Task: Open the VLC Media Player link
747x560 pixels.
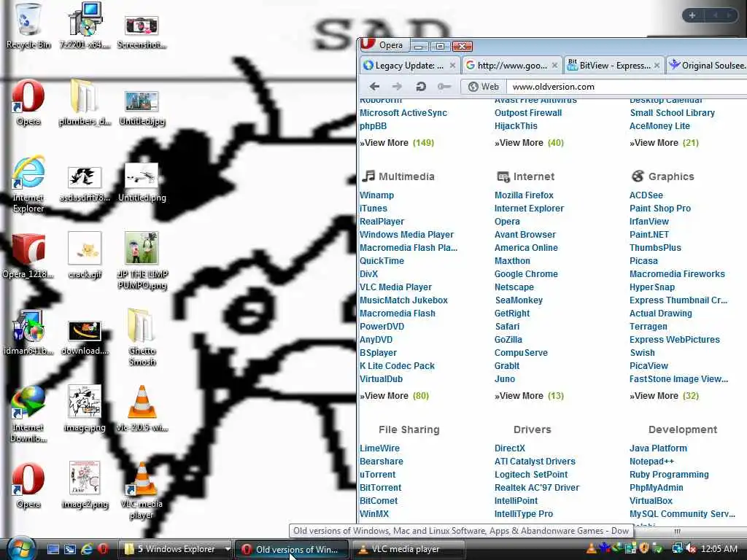Action: (x=396, y=287)
